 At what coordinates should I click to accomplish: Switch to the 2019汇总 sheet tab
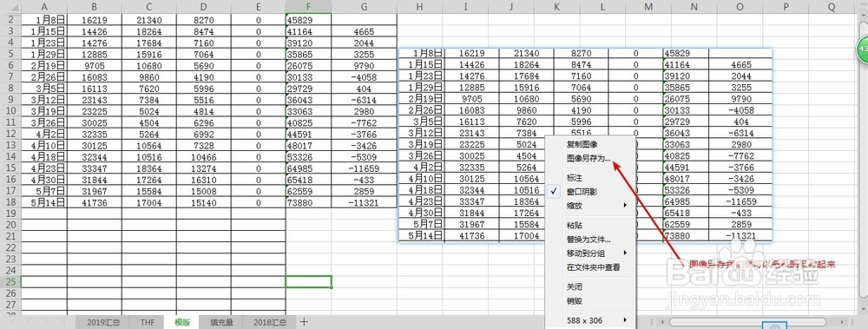(103, 322)
